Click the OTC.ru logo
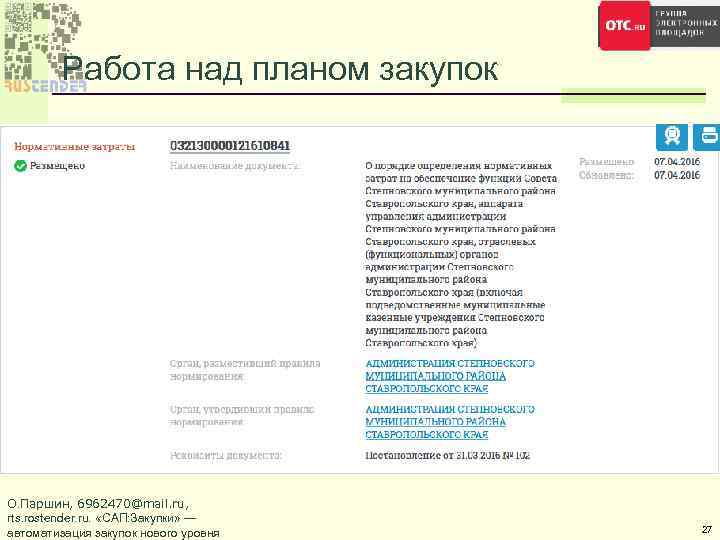This screenshot has width=720, height=540. (624, 25)
